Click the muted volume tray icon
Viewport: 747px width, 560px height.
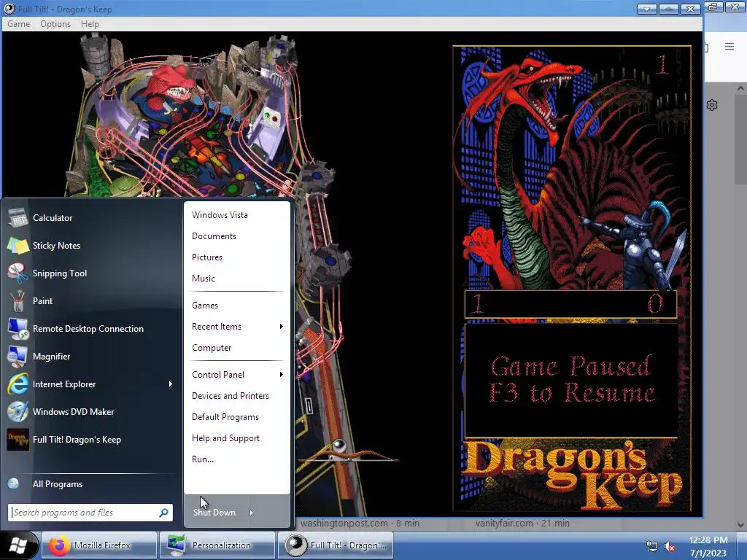coord(670,547)
